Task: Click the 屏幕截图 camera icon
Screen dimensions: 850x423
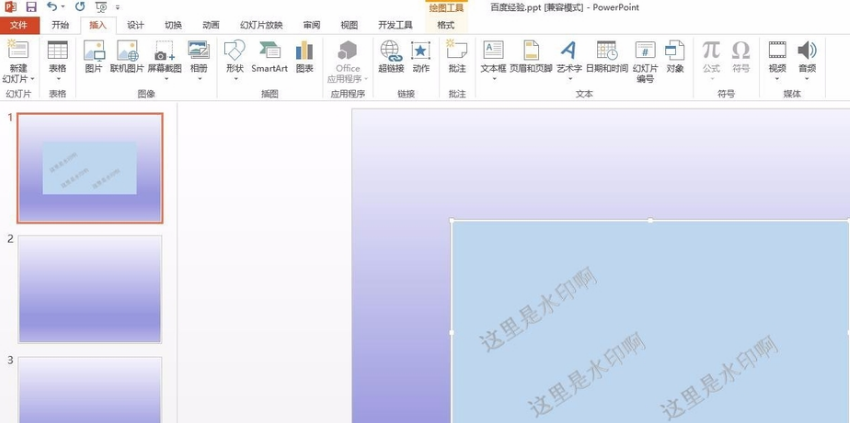Action: (x=165, y=50)
